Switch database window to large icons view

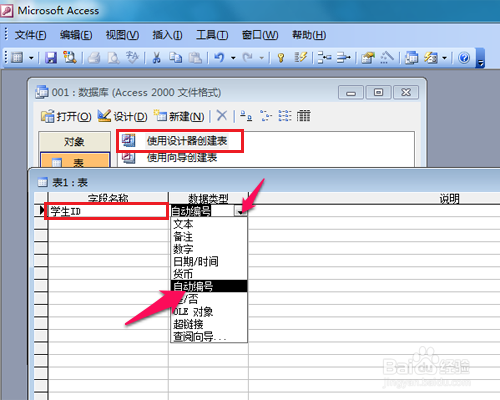(x=246, y=116)
